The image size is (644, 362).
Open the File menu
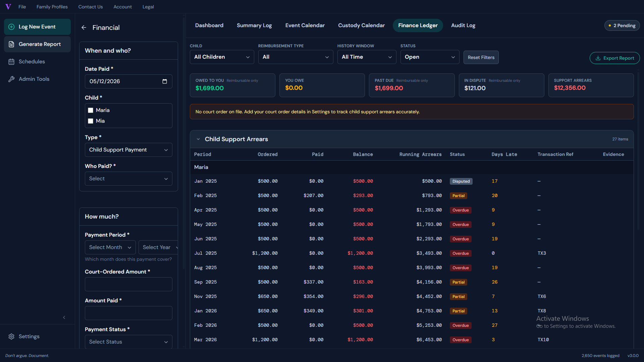click(22, 7)
